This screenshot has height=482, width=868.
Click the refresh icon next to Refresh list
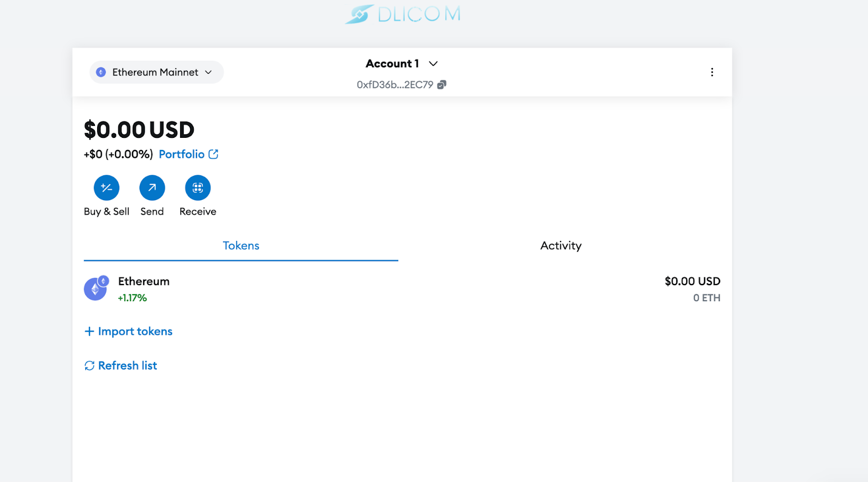tap(90, 366)
